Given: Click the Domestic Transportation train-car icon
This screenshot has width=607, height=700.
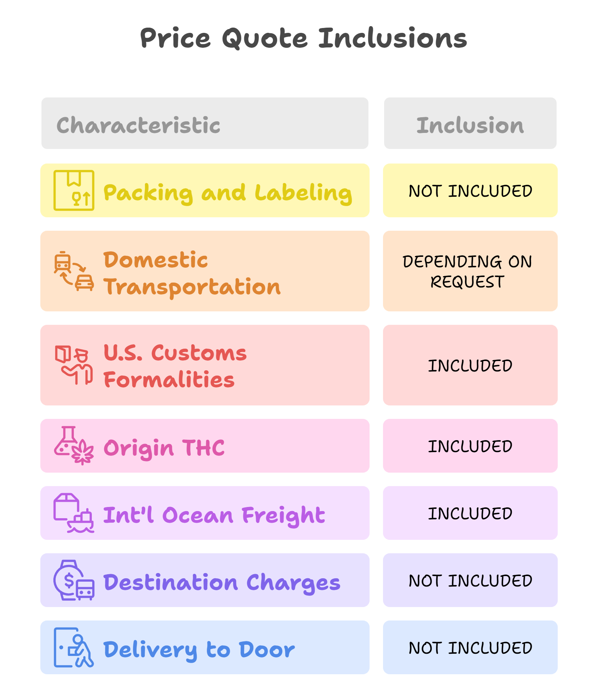Looking at the screenshot, I should (x=74, y=271).
